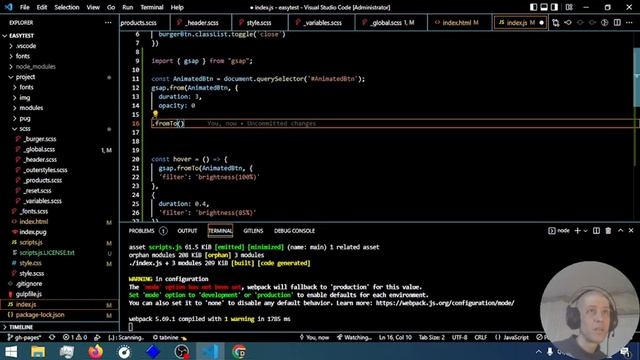The height and width of the screenshot is (360, 640).
Task: Synchronize changes in status bar
Action: [x=52, y=338]
